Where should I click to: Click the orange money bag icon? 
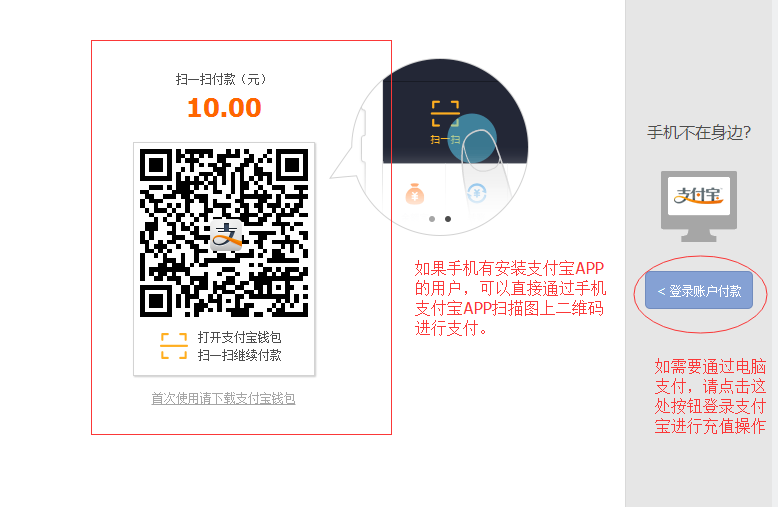(x=415, y=194)
